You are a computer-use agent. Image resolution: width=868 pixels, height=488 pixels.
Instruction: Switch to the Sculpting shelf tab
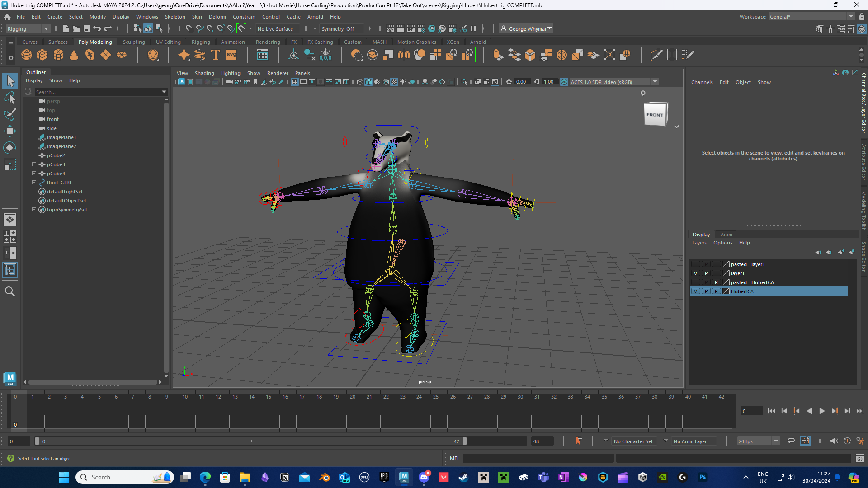[134, 42]
